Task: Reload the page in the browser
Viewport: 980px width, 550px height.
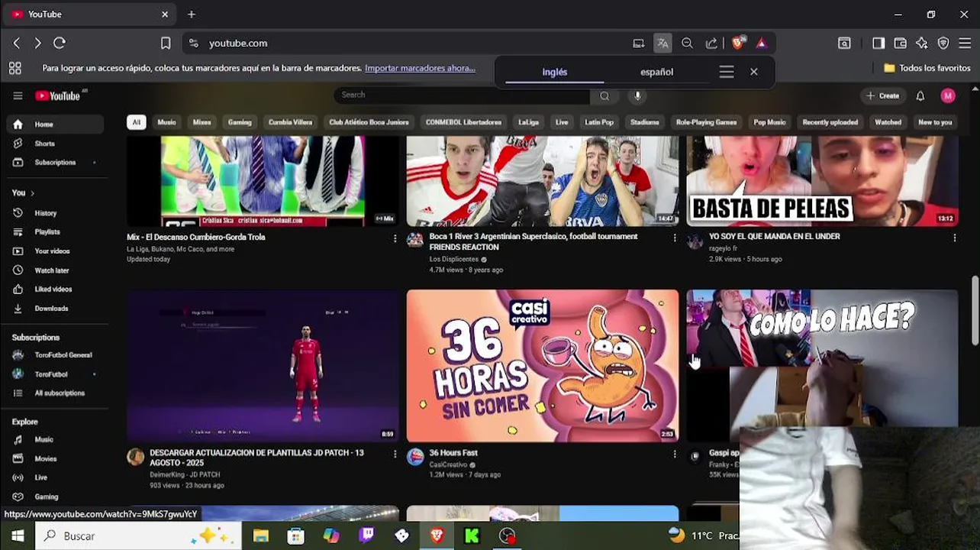Action: click(60, 43)
